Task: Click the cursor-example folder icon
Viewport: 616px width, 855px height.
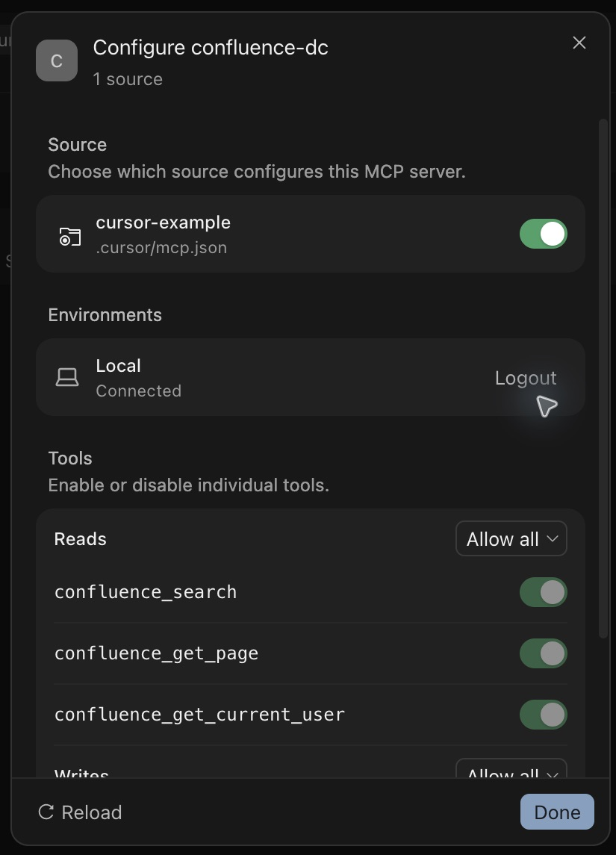Action: tap(69, 237)
